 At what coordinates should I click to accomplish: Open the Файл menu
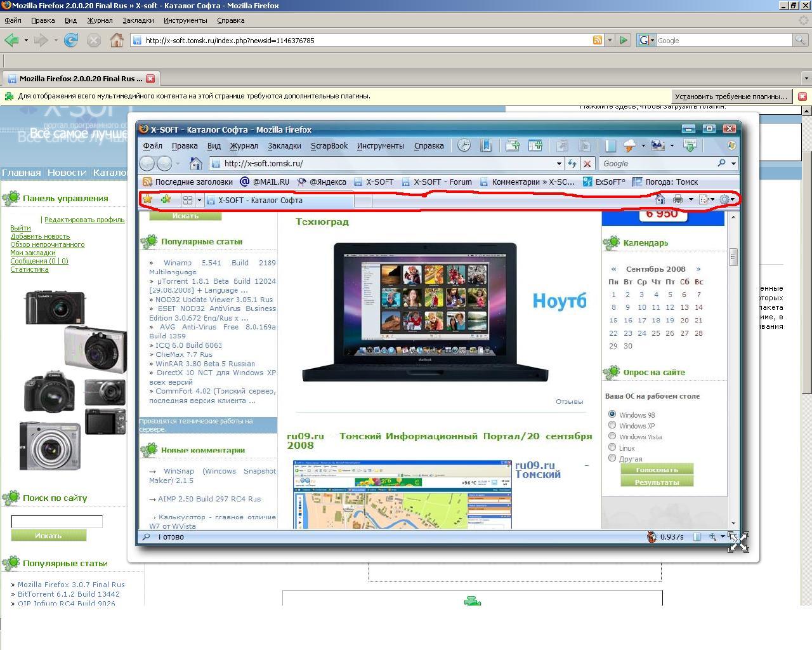coord(13,20)
